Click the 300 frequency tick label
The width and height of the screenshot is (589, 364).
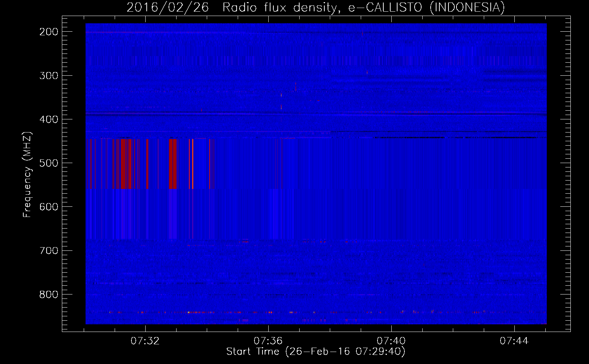point(49,76)
